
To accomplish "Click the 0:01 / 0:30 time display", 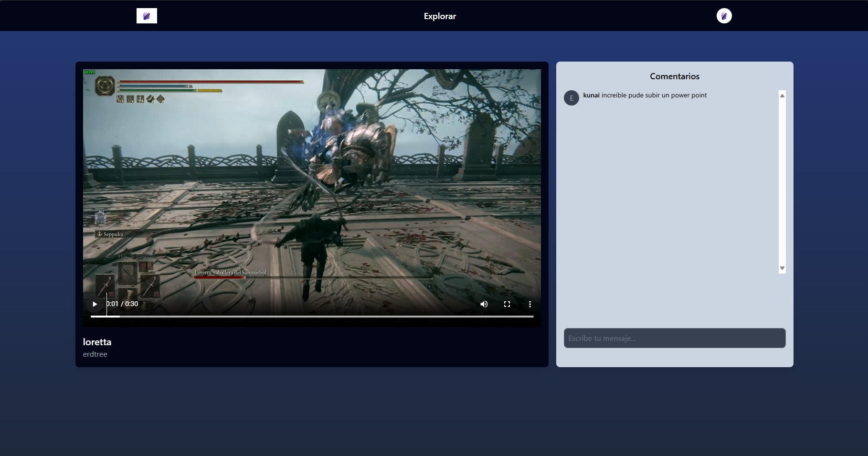I will pos(122,304).
